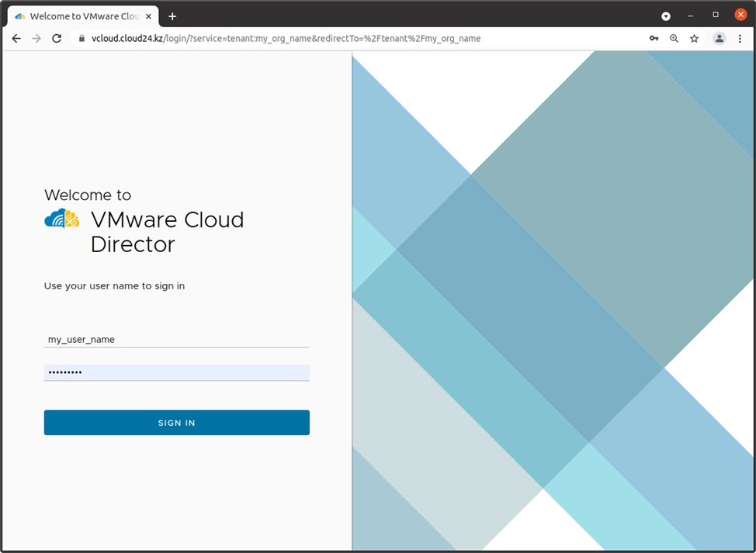
Task: Click the browser forward arrow
Action: click(36, 38)
